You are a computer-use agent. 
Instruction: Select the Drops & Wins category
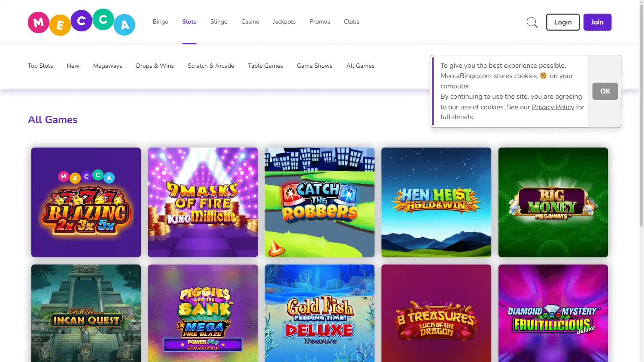click(x=155, y=66)
